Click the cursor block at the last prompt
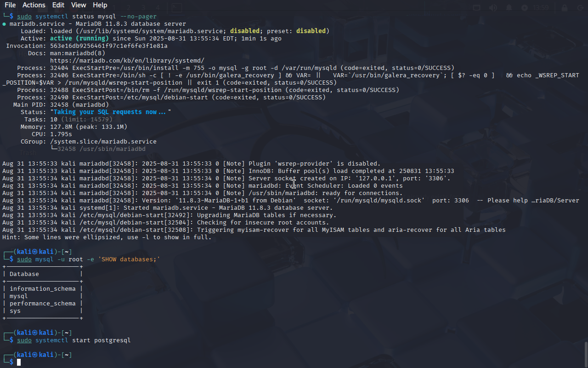 [19, 362]
